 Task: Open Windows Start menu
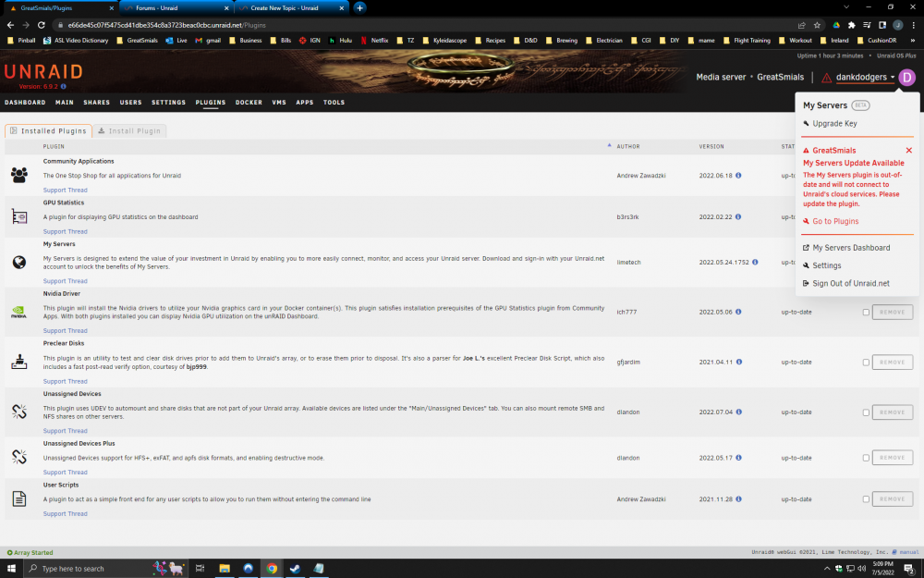11,568
